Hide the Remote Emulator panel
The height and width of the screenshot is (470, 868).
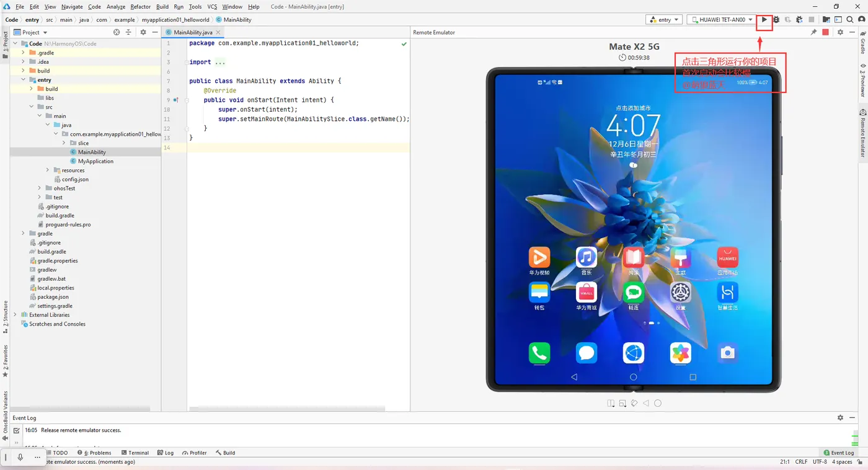pyautogui.click(x=852, y=32)
